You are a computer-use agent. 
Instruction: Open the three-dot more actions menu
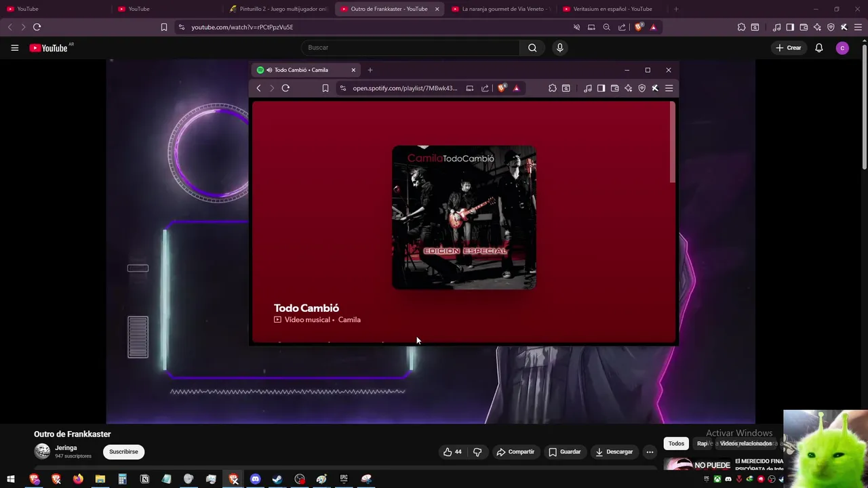point(650,452)
